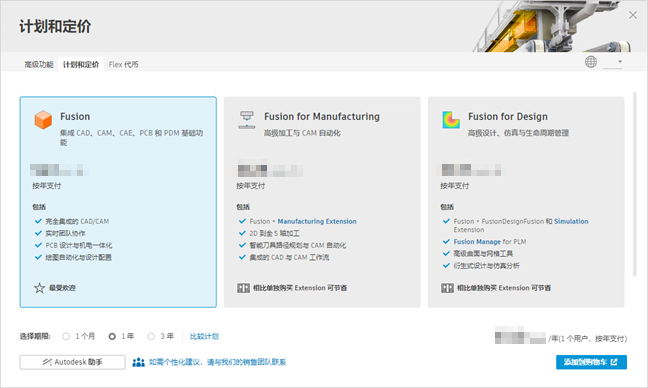Viewport: 648px width, 388px height.
Task: Open the Flex 代币 tab
Action: point(123,64)
